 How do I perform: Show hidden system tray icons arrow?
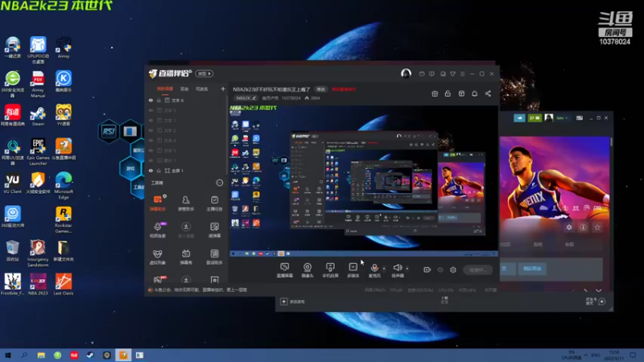[586, 355]
